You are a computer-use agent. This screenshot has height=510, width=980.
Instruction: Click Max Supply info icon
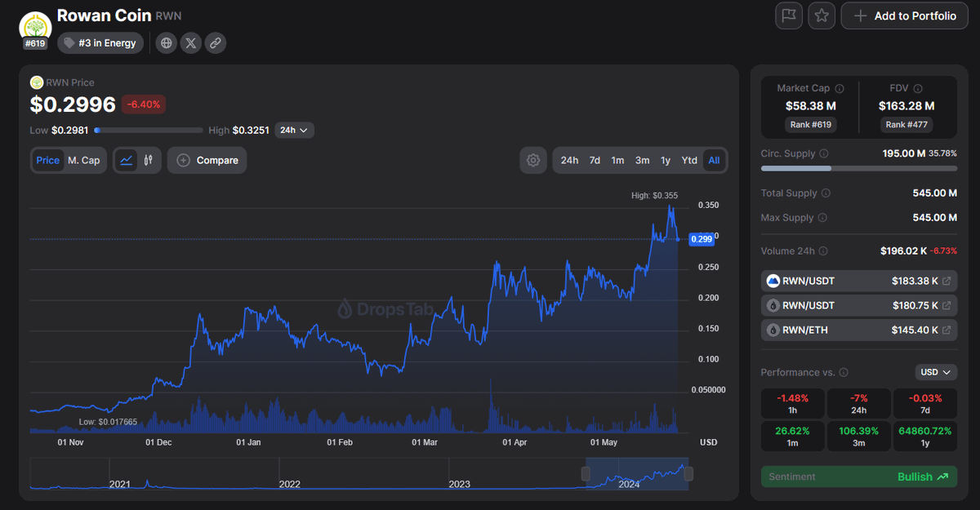click(x=822, y=218)
